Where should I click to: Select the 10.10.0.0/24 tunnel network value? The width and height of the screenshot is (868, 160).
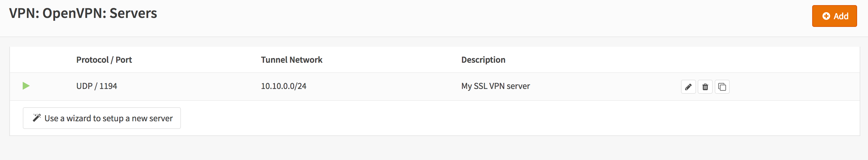pyautogui.click(x=283, y=86)
